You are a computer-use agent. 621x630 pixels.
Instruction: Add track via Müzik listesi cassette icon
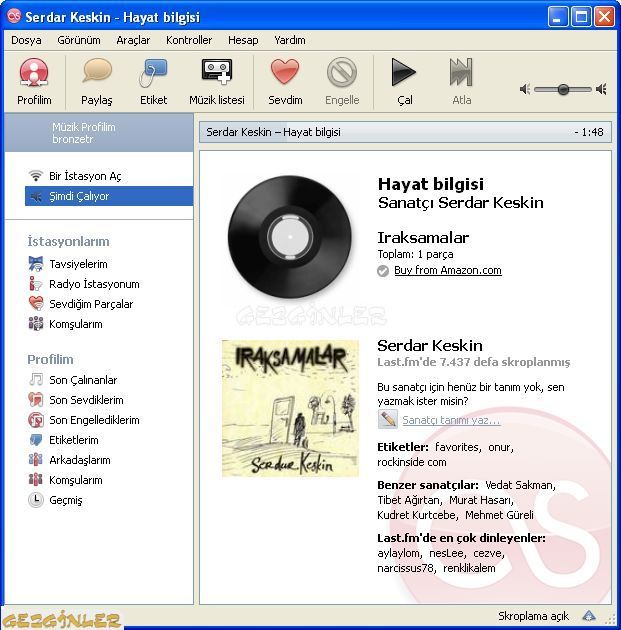(x=217, y=72)
